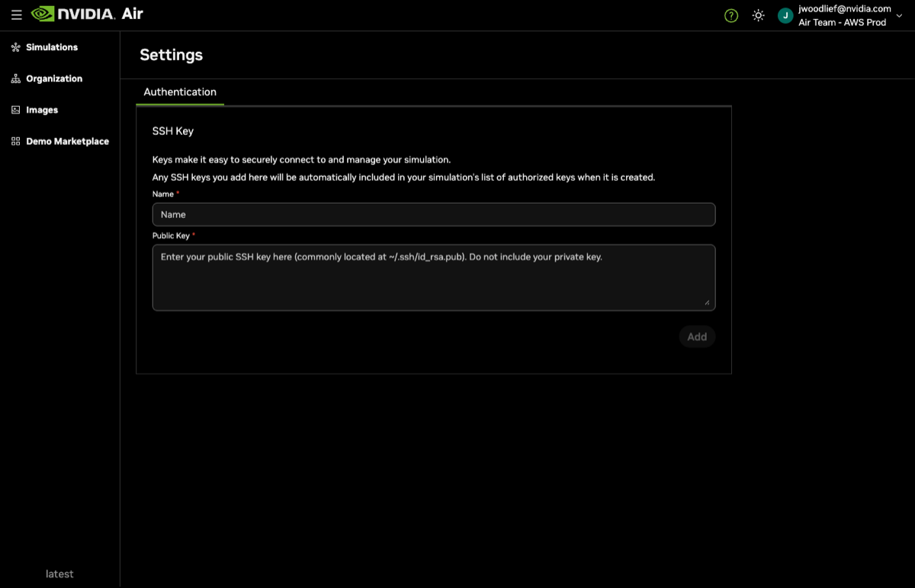The height and width of the screenshot is (588, 915).
Task: Select the Organization text label in sidebar
Action: coord(54,79)
